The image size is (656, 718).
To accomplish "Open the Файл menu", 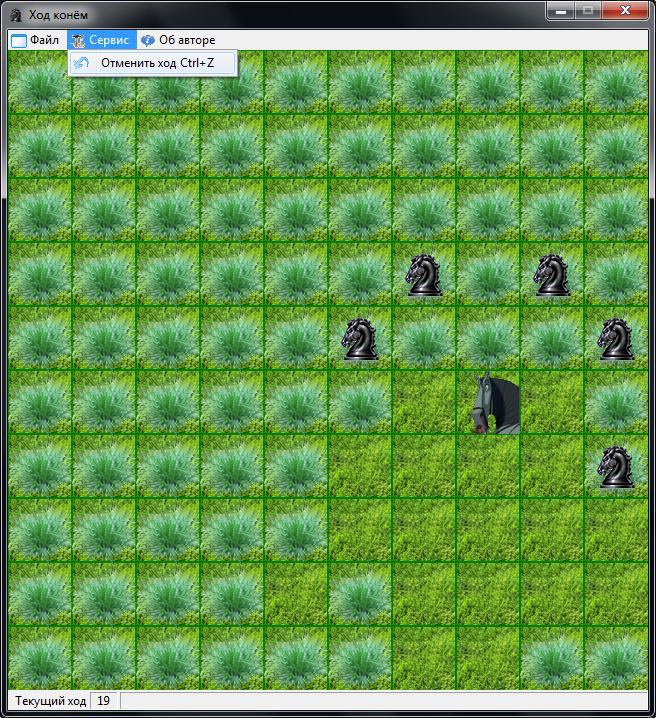I will pyautogui.click(x=35, y=40).
